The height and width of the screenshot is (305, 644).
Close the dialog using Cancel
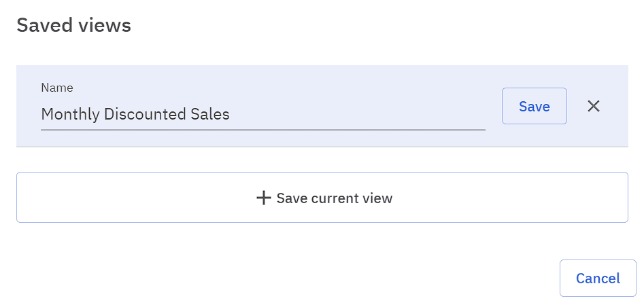597,278
